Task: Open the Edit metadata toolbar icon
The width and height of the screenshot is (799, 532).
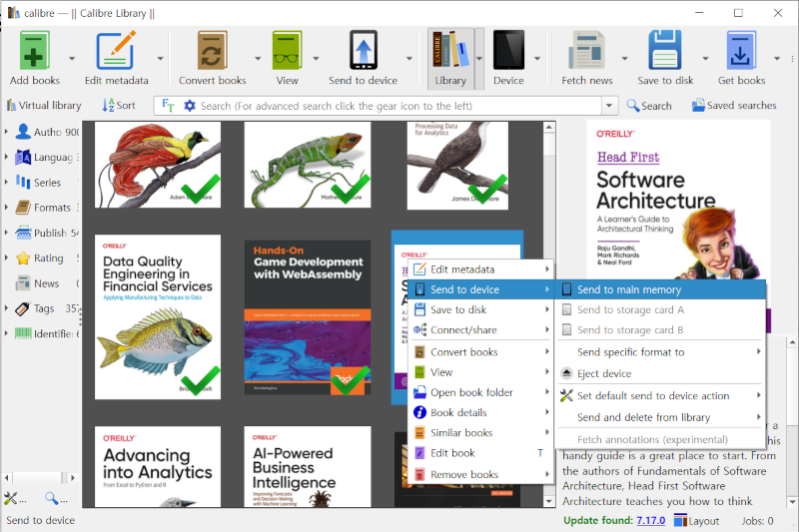Action: pyautogui.click(x=116, y=50)
